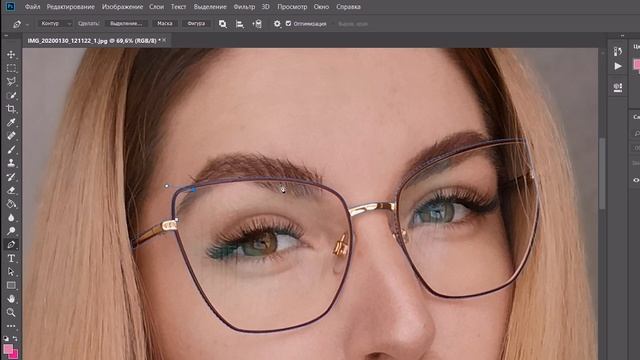Select the Quick Selection tool
The height and width of the screenshot is (360, 640).
tap(11, 95)
